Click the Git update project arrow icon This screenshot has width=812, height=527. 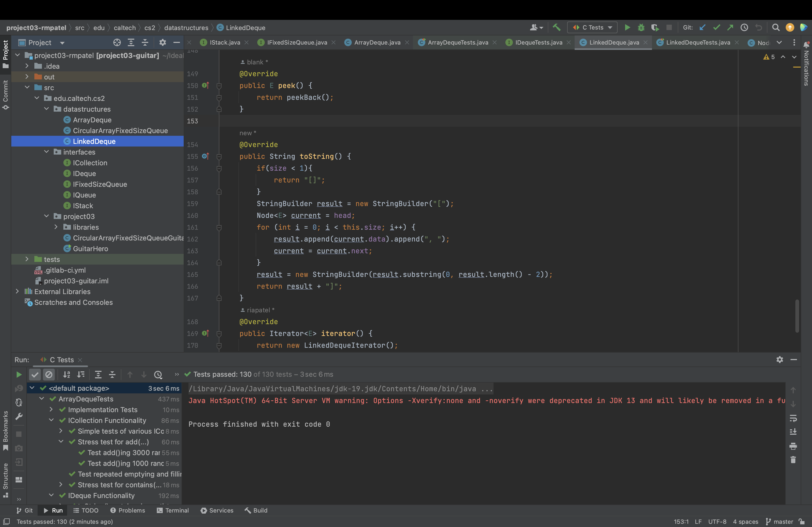(702, 27)
